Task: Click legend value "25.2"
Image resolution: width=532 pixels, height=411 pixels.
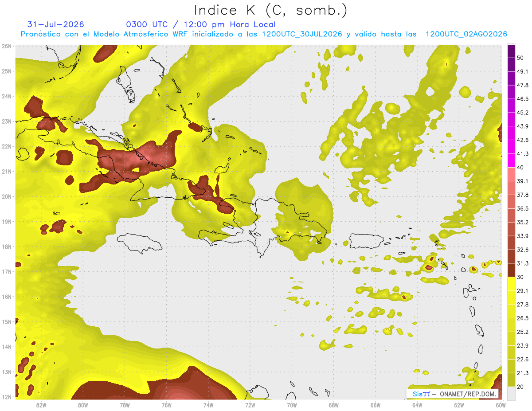Action: [x=523, y=332]
